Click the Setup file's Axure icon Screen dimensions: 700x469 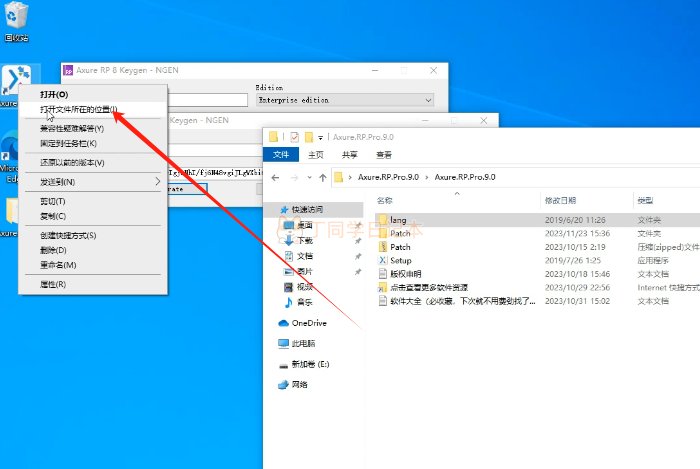pos(383,261)
